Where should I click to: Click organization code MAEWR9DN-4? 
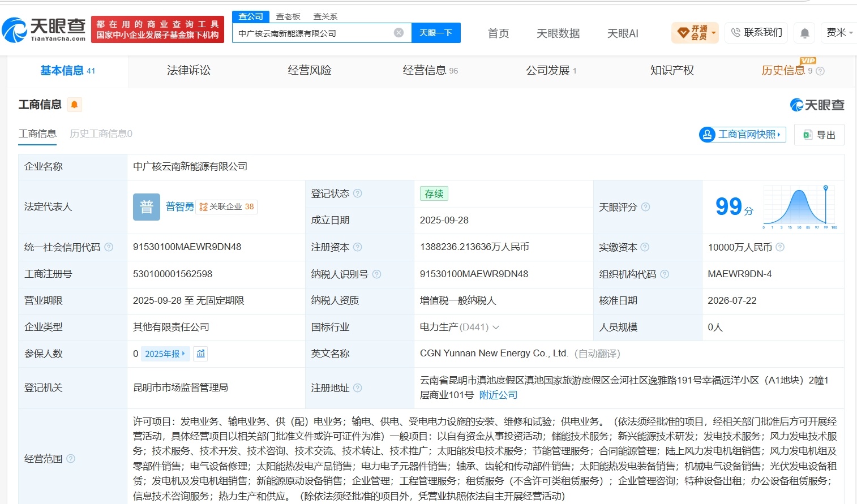pyautogui.click(x=739, y=274)
